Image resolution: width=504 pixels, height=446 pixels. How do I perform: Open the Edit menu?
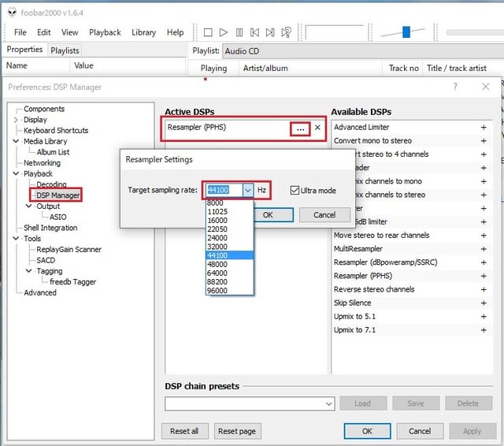tap(44, 32)
